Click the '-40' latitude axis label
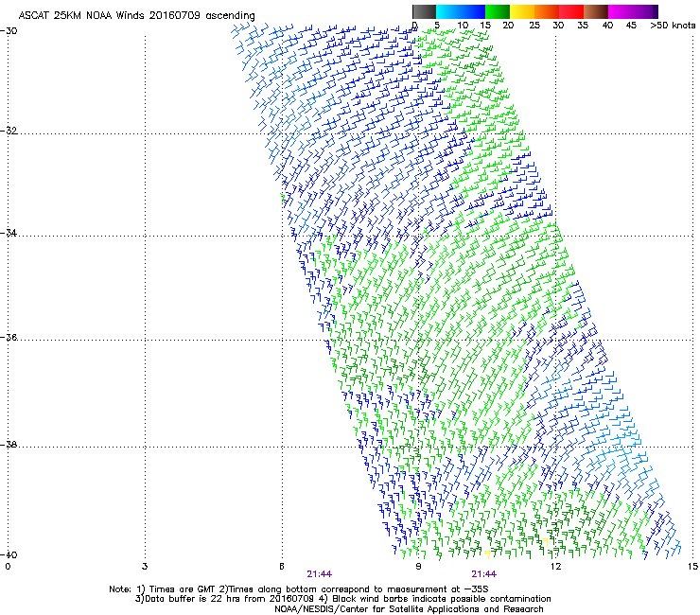Screen dimensions: 700x615 9,554
